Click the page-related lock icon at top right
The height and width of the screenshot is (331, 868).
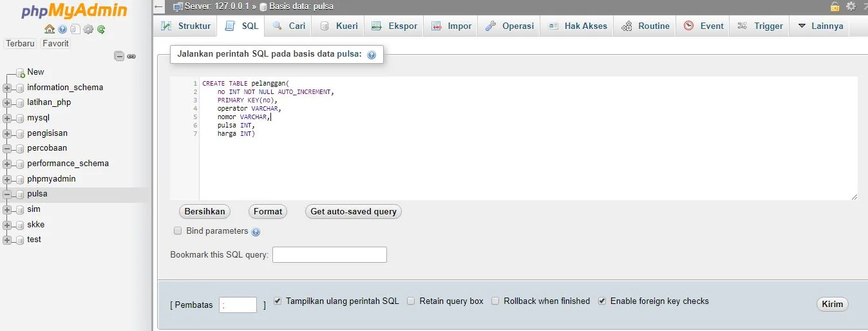click(835, 6)
